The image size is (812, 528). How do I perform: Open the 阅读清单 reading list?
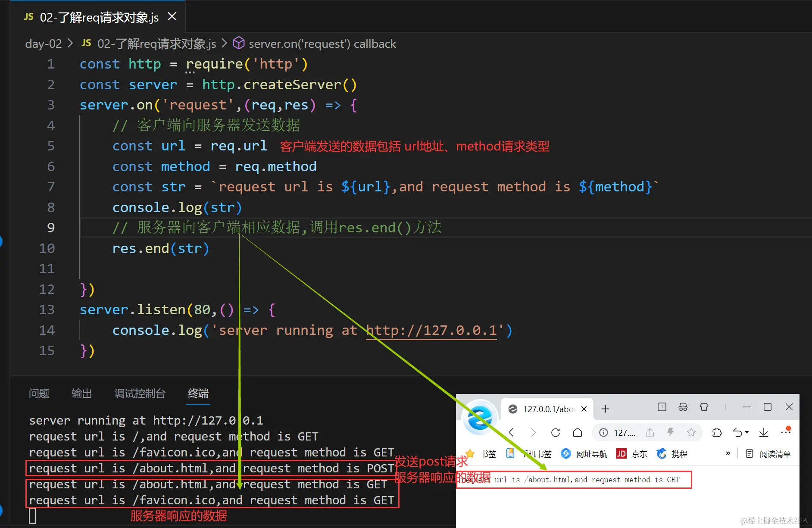point(768,454)
